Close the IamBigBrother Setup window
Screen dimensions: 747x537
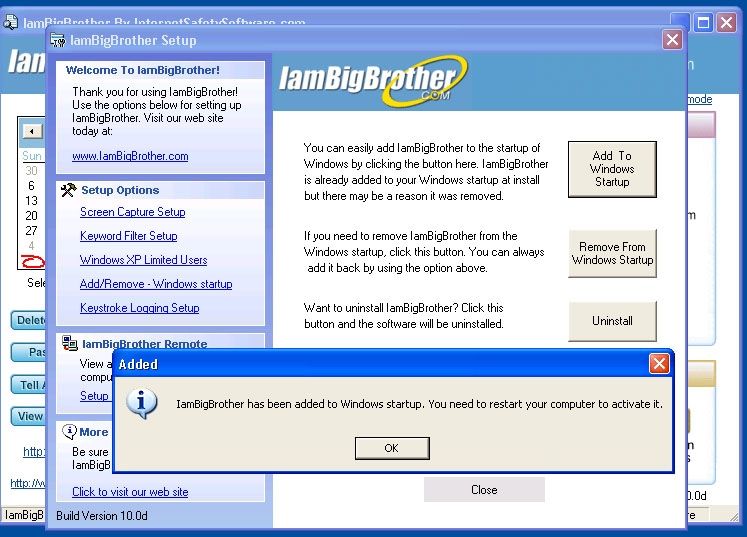pyautogui.click(x=672, y=40)
